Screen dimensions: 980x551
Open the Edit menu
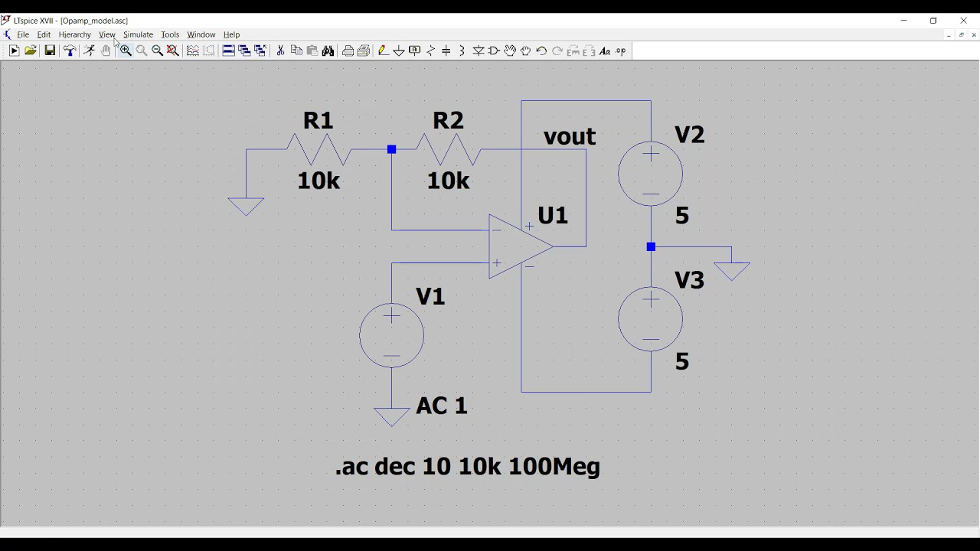point(44,34)
